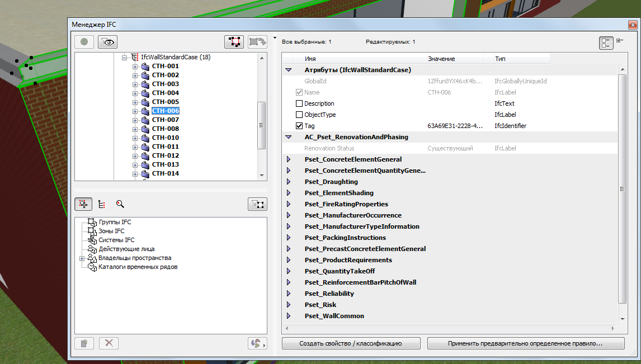Enable the ObjectType checkbox
Viewport: 641px width, 364px height.
pos(299,115)
